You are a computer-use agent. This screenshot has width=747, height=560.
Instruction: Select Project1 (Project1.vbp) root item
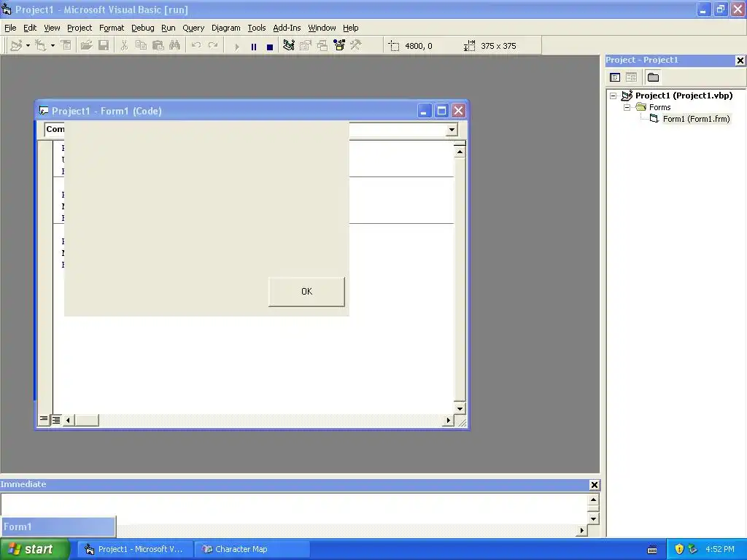pos(684,96)
